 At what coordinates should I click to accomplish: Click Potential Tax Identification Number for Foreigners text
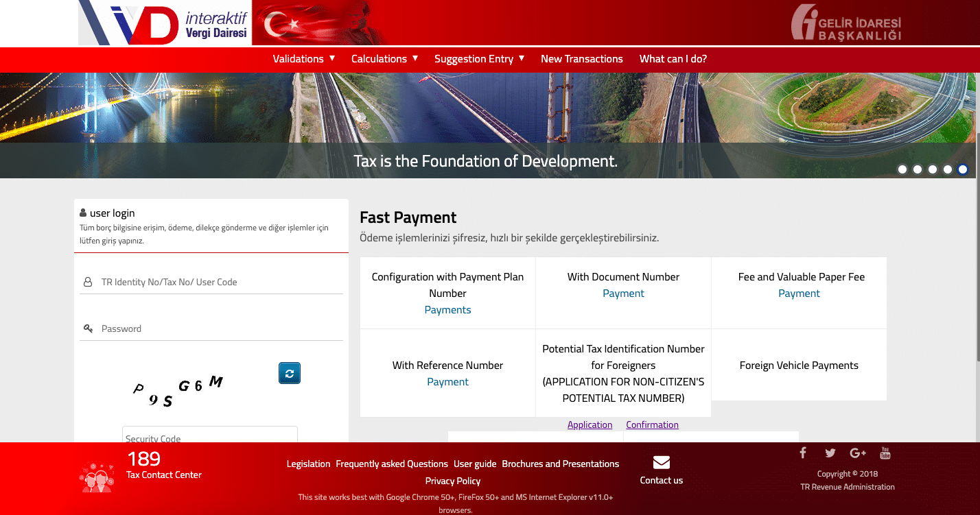[x=623, y=357]
